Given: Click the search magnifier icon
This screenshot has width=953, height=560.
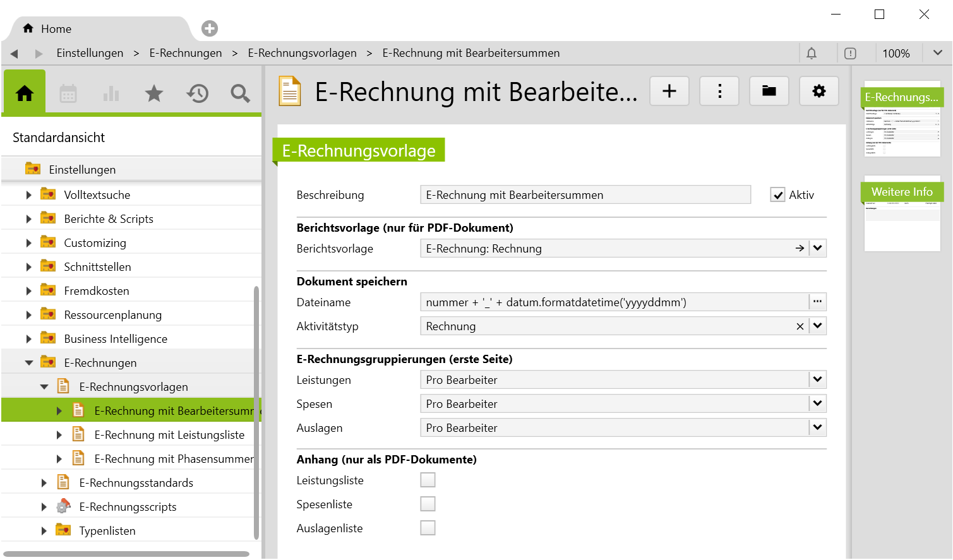Looking at the screenshot, I should click(240, 94).
